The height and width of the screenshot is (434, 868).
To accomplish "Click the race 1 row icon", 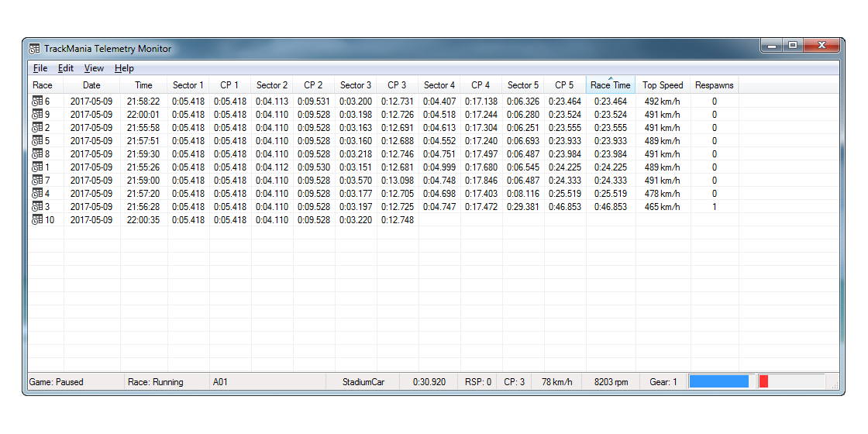I will (37, 167).
